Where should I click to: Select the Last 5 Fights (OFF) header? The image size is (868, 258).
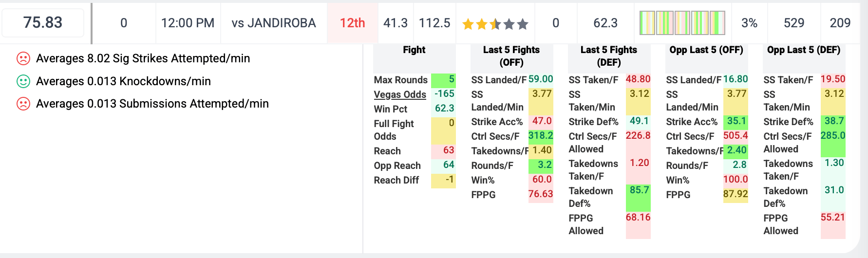pos(511,56)
